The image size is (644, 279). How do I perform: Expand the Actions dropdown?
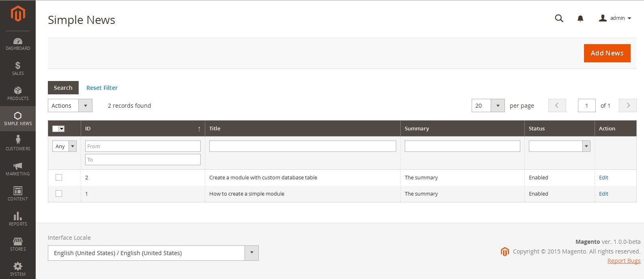point(70,106)
